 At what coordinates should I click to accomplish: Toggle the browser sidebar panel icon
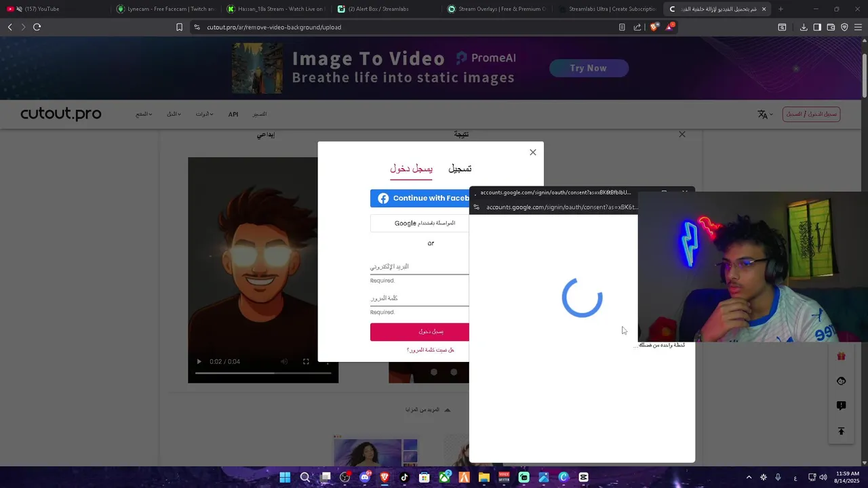(x=817, y=27)
